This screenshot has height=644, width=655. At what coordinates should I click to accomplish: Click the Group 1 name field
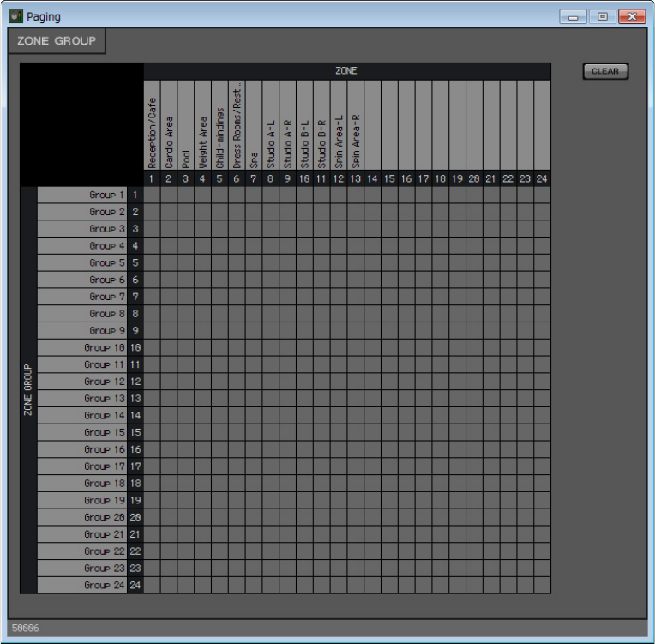click(82, 196)
